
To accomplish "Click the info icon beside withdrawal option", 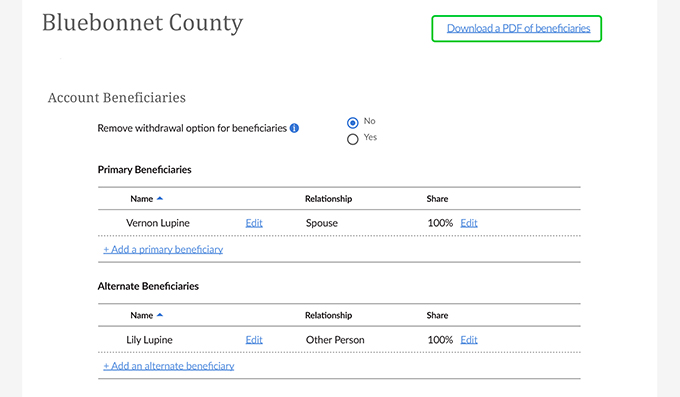I will point(294,128).
